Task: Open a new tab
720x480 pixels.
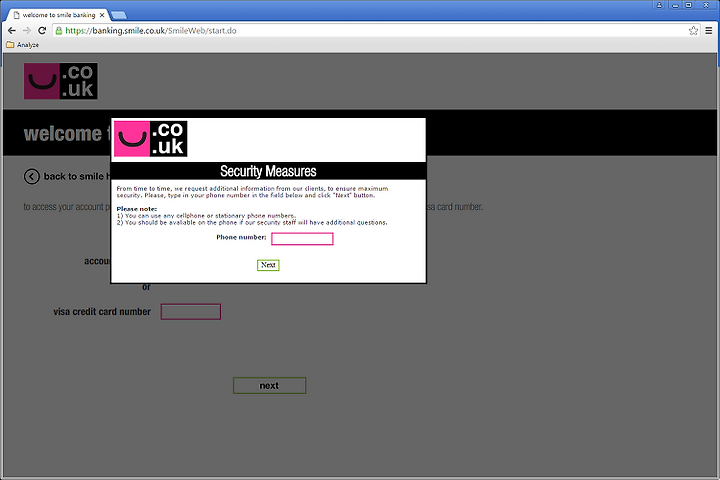Action: (x=119, y=15)
